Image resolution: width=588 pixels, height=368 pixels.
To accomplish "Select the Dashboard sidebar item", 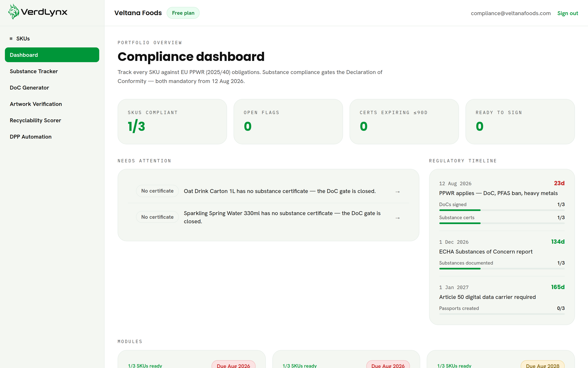I will pyautogui.click(x=52, y=55).
